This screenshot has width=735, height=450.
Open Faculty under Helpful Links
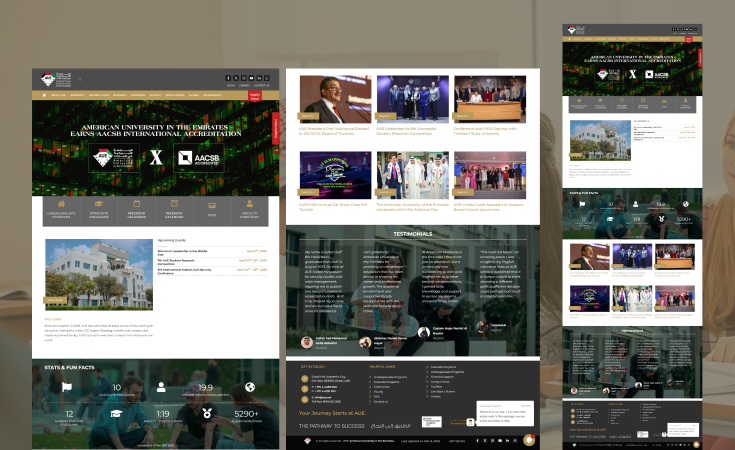(x=378, y=392)
